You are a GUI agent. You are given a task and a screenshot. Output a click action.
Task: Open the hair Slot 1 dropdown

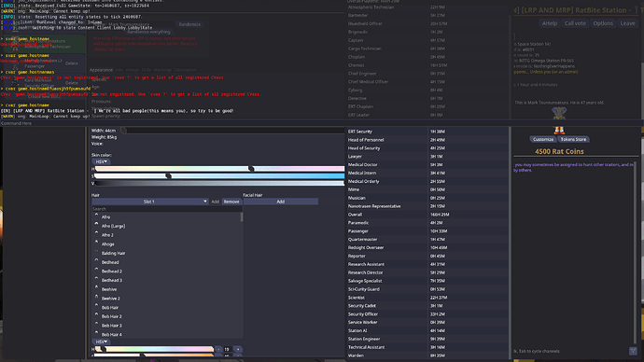[x=150, y=202]
